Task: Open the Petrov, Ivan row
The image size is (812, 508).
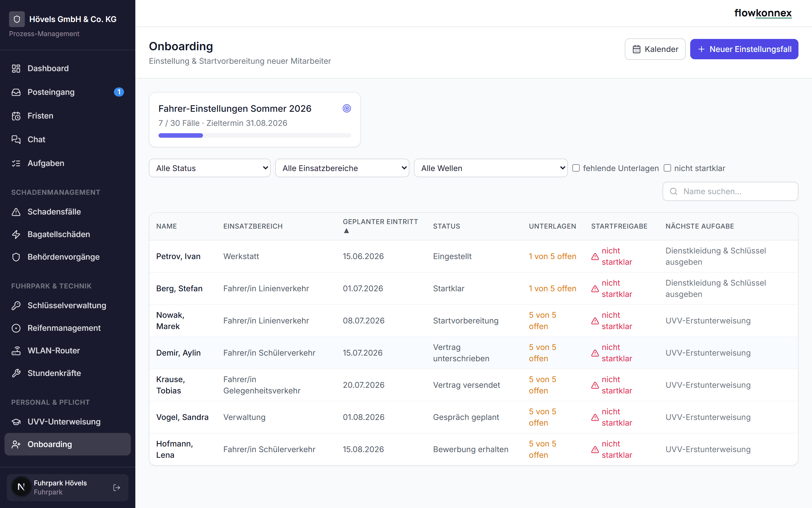Action: 473,256
